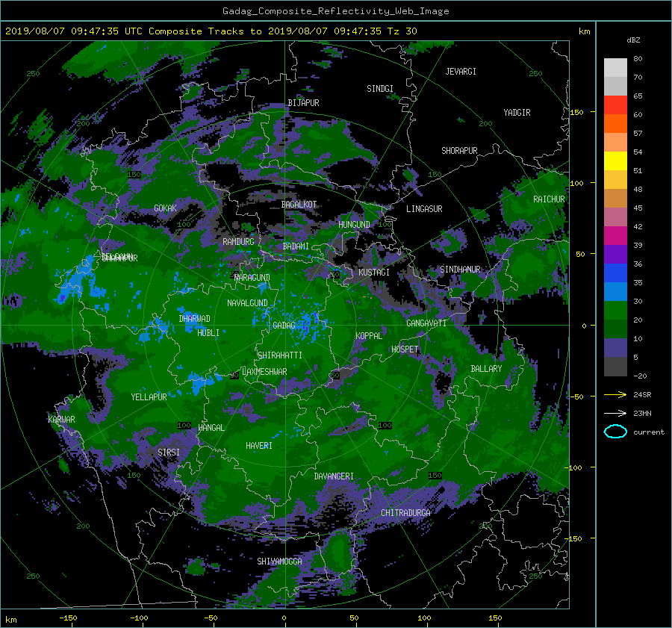Click the SHORAPUR city label
The image size is (672, 628).
click(459, 151)
